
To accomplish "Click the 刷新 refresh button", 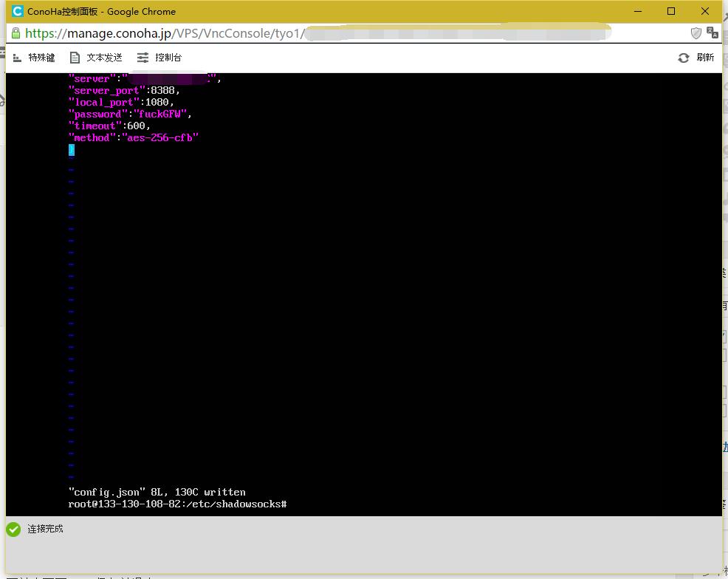I will click(696, 58).
